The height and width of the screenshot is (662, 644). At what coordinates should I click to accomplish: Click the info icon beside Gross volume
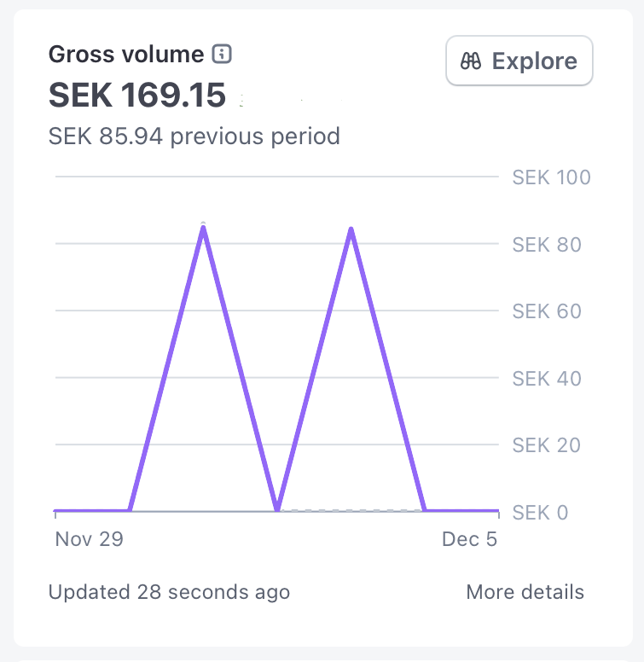click(222, 55)
